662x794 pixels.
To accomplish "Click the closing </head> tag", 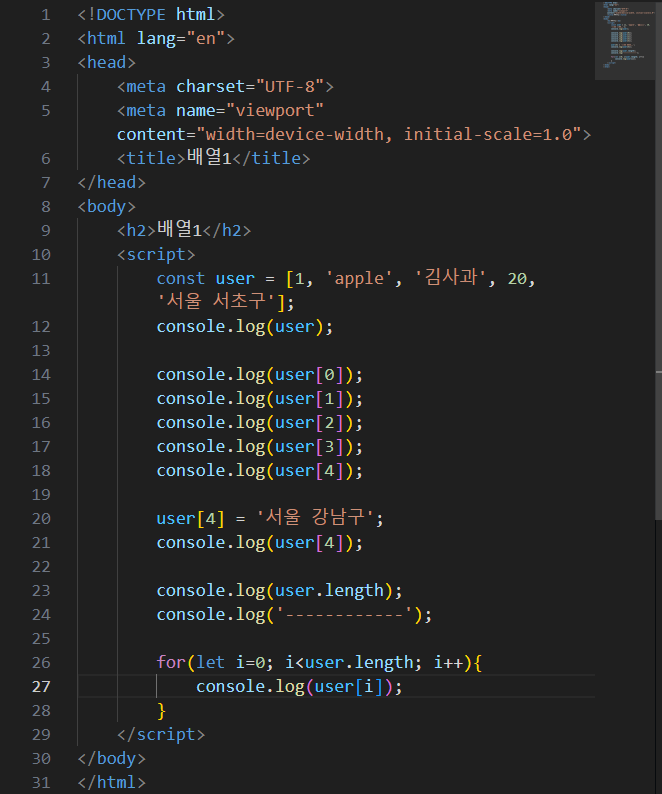I will [x=111, y=182].
